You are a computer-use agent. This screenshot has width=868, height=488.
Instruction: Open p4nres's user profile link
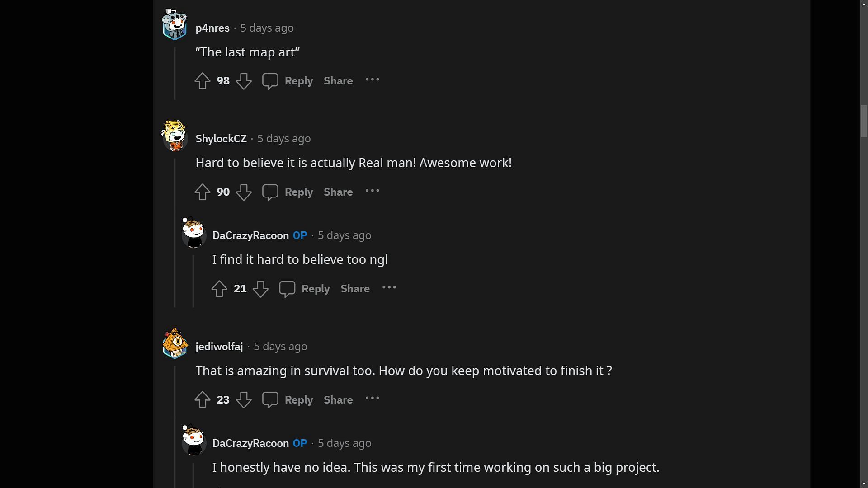pyautogui.click(x=212, y=28)
